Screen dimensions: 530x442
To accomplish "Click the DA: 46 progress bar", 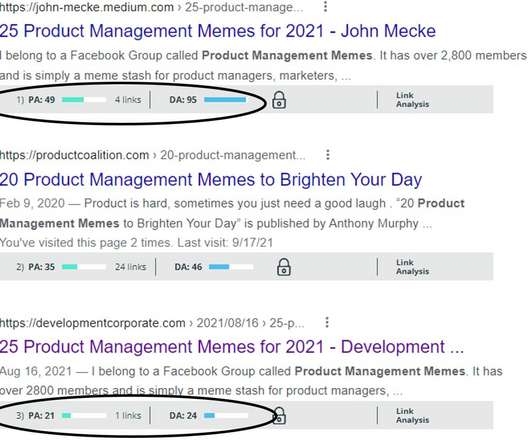I will pyautogui.click(x=231, y=267).
